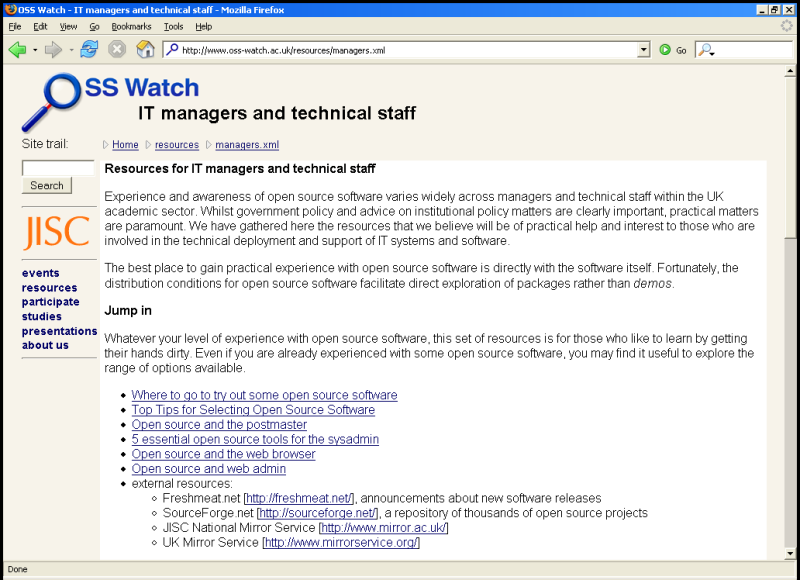Visit the www.mirrorservice.org link

[341, 543]
